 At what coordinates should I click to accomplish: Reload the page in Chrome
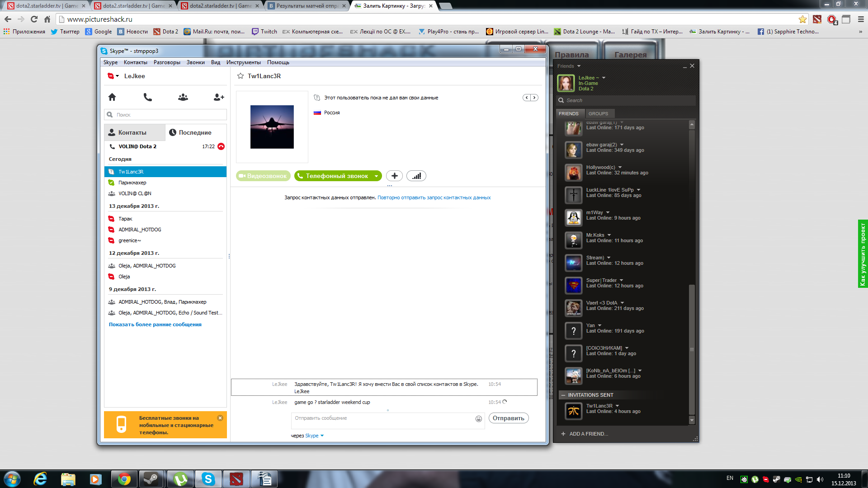tap(34, 19)
